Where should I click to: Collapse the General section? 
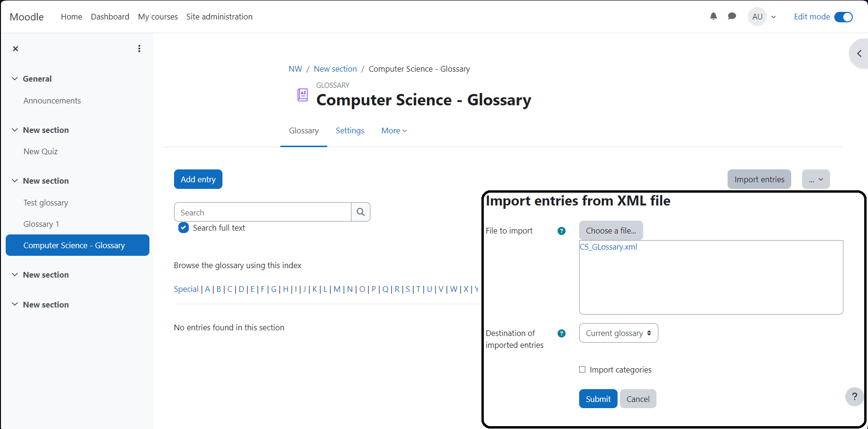pyautogui.click(x=15, y=79)
